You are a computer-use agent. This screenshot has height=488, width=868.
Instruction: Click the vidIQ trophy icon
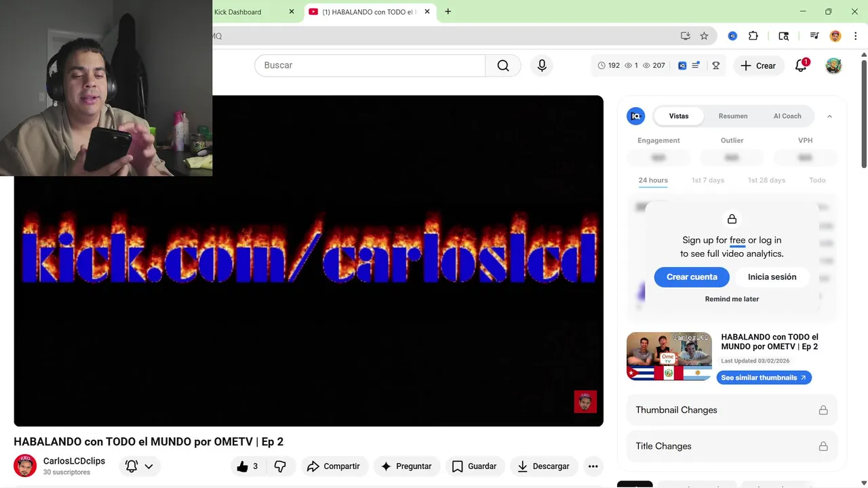[715, 66]
